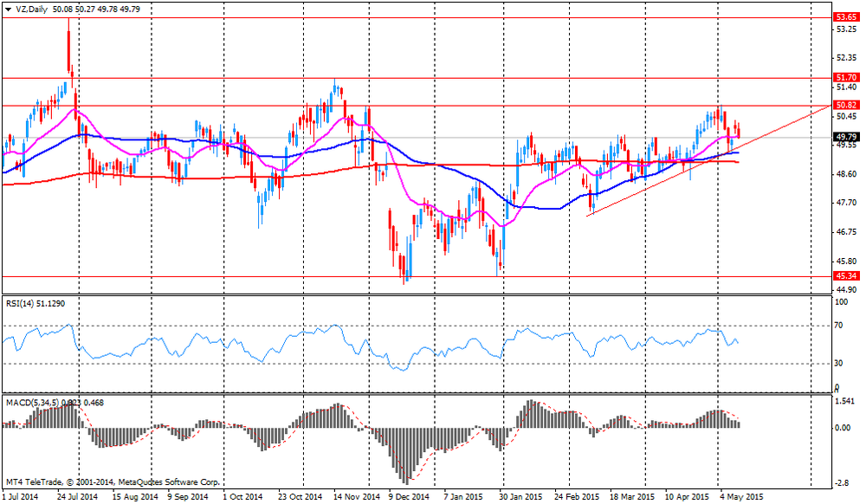This screenshot has width=866, height=504.
Task: Click the RSI scale value 30
Action: pos(838,363)
